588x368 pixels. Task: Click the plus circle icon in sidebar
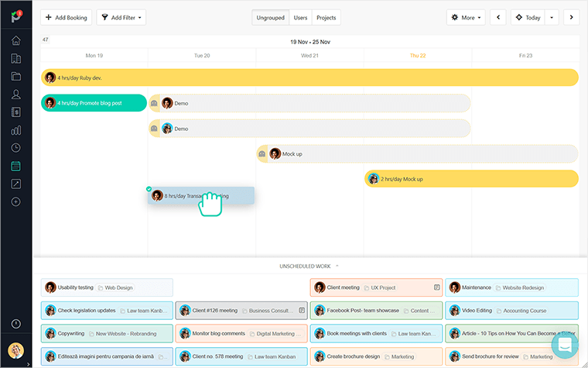tap(15, 201)
